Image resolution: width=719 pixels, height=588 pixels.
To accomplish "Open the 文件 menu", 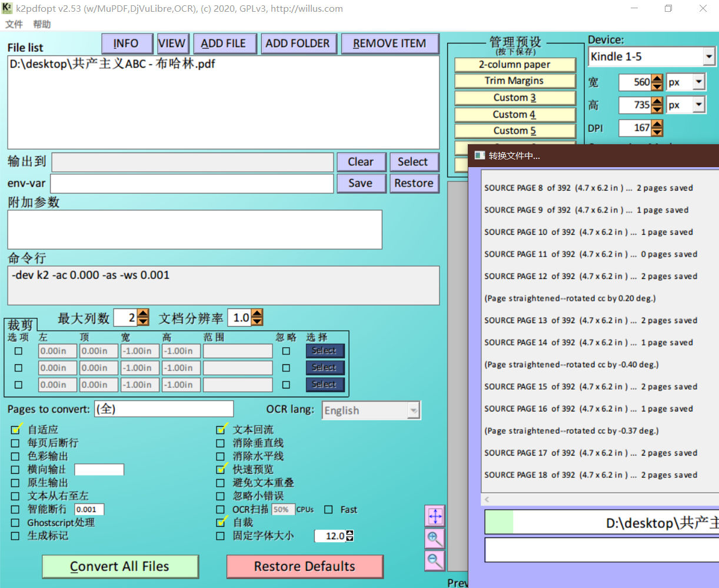I will coord(14,24).
